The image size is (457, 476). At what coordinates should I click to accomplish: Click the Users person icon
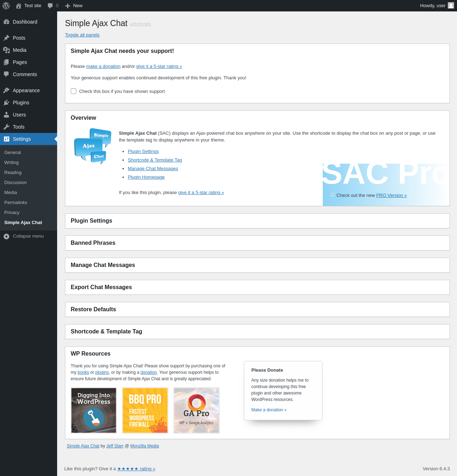coord(6,115)
